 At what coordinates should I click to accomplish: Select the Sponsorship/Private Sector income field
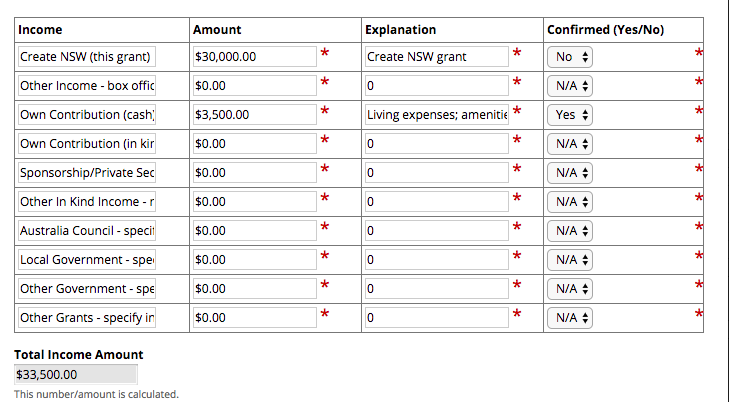point(87,173)
